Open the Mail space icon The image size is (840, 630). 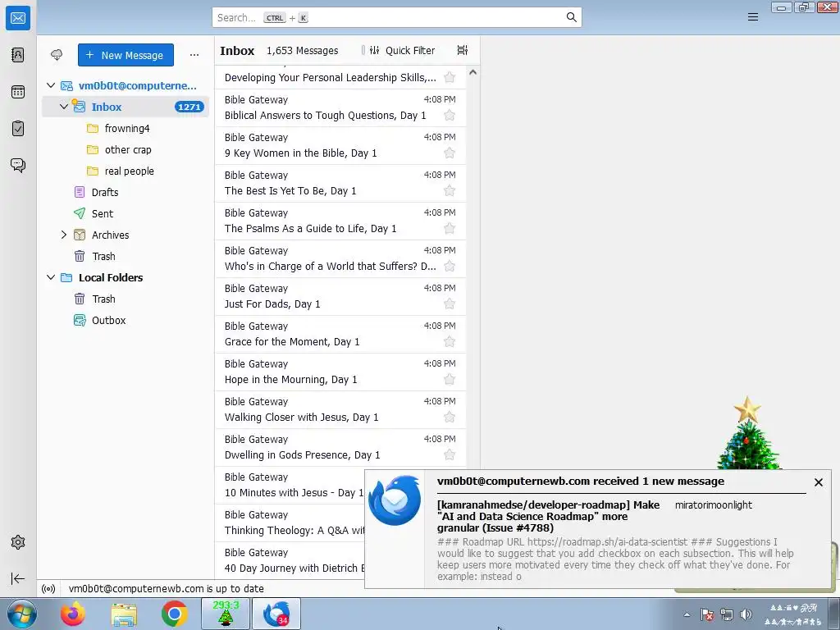[18, 18]
